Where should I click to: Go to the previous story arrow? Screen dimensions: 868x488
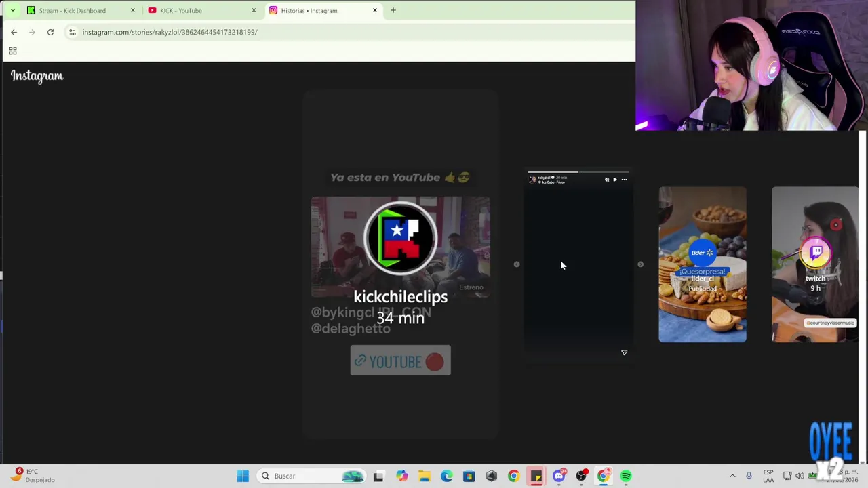point(517,264)
